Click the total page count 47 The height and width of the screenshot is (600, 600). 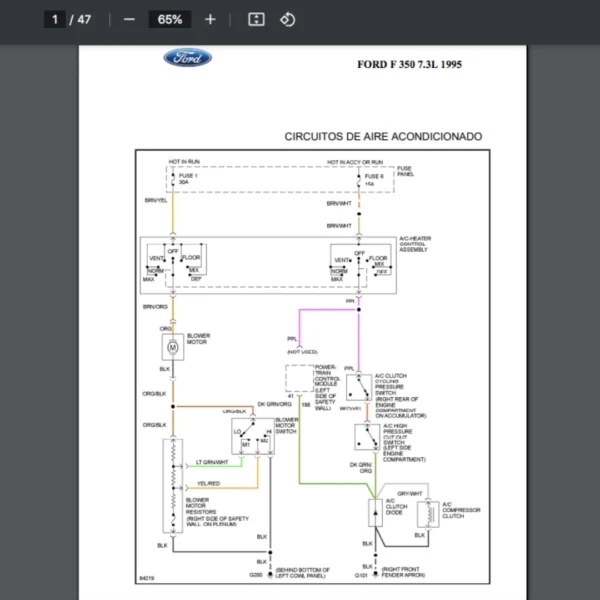pos(84,19)
